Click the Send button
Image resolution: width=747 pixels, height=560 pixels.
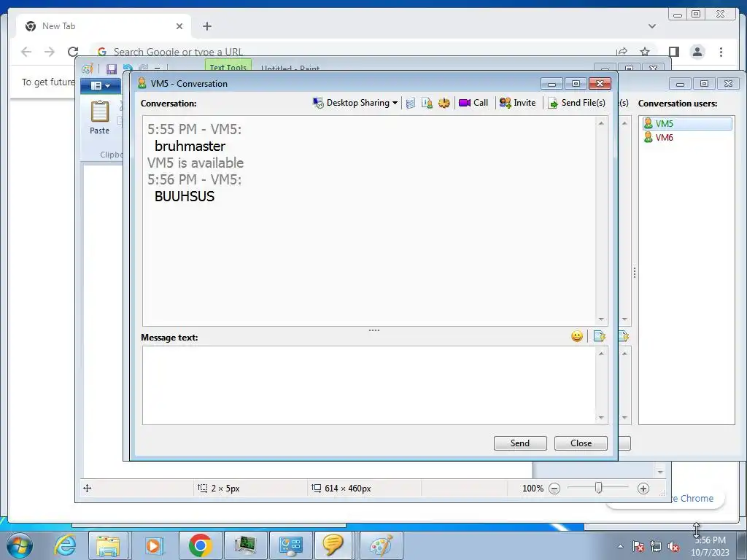tap(520, 443)
